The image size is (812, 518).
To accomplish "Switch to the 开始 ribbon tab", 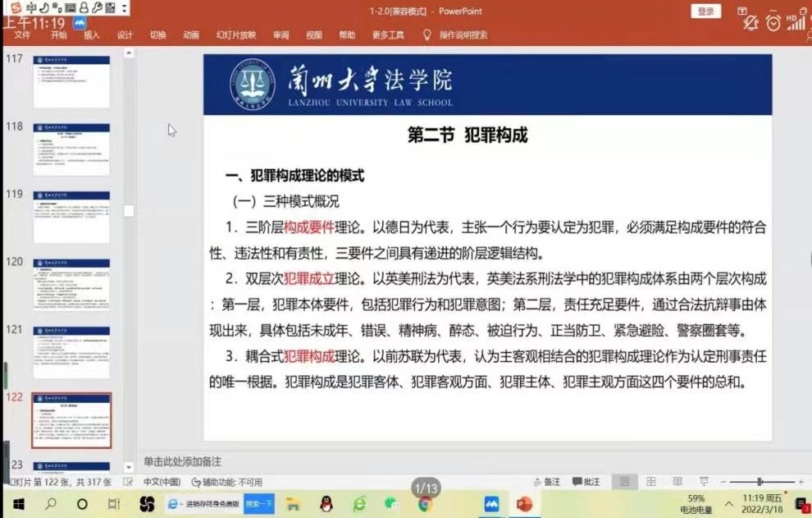I will [58, 34].
